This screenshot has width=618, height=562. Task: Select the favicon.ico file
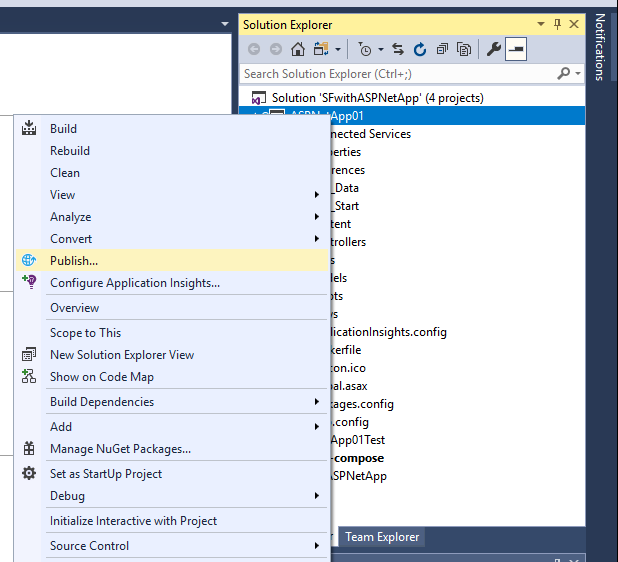pyautogui.click(x=348, y=368)
